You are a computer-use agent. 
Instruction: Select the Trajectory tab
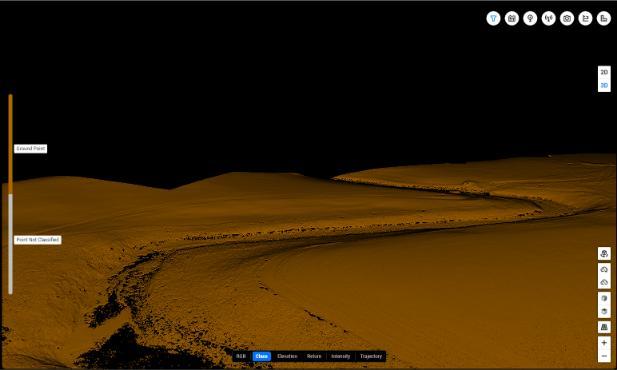371,356
